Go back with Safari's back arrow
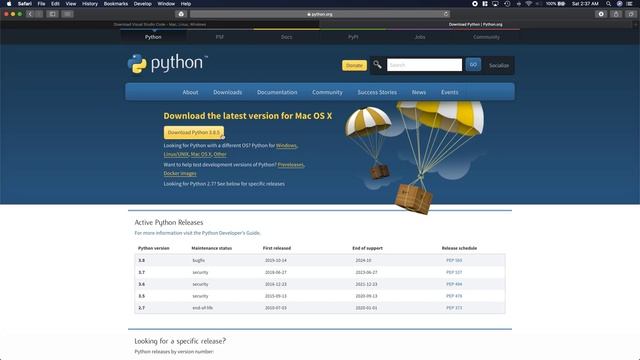The width and height of the screenshot is (640, 360). pos(30,14)
